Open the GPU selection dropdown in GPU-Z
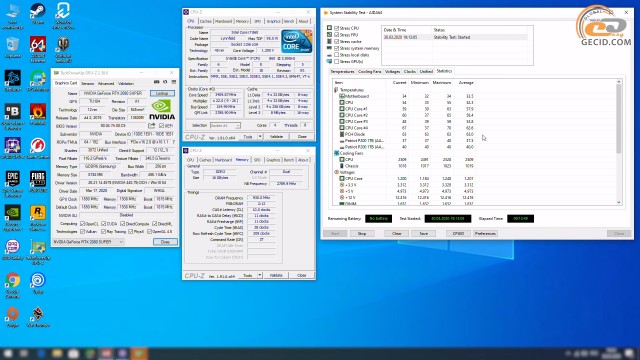 click(88, 242)
